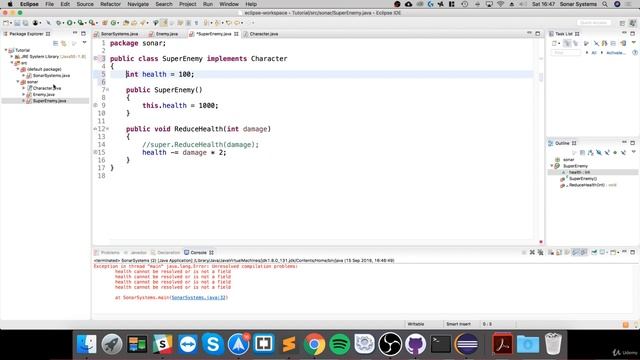Screen dimensions: 640x360
Task: Toggle Scroll Lock in Console
Action: [x=558, y=252]
